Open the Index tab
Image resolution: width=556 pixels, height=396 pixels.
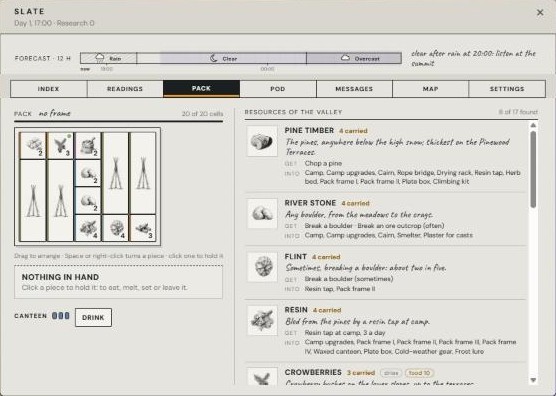point(49,89)
